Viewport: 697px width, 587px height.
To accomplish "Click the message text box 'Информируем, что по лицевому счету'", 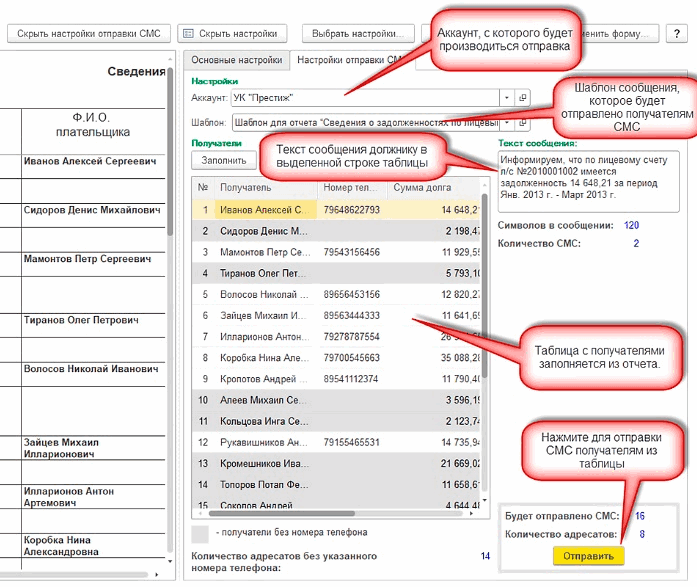I will pyautogui.click(x=589, y=181).
